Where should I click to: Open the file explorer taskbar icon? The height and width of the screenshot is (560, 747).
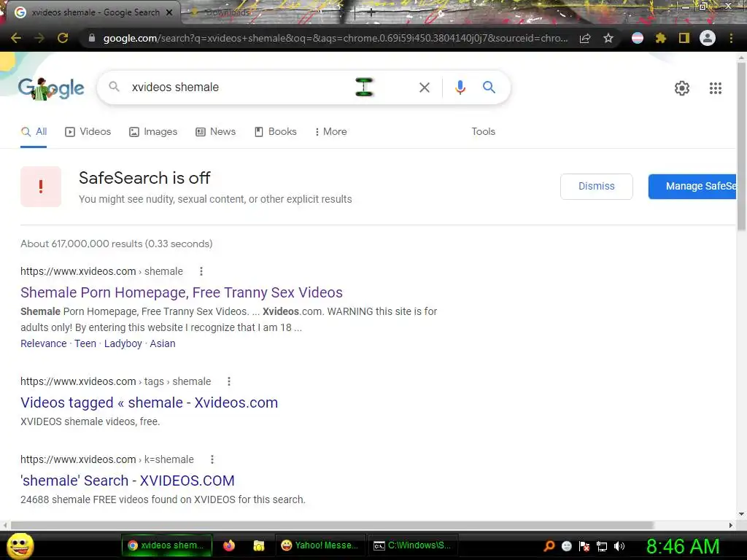coord(259,545)
